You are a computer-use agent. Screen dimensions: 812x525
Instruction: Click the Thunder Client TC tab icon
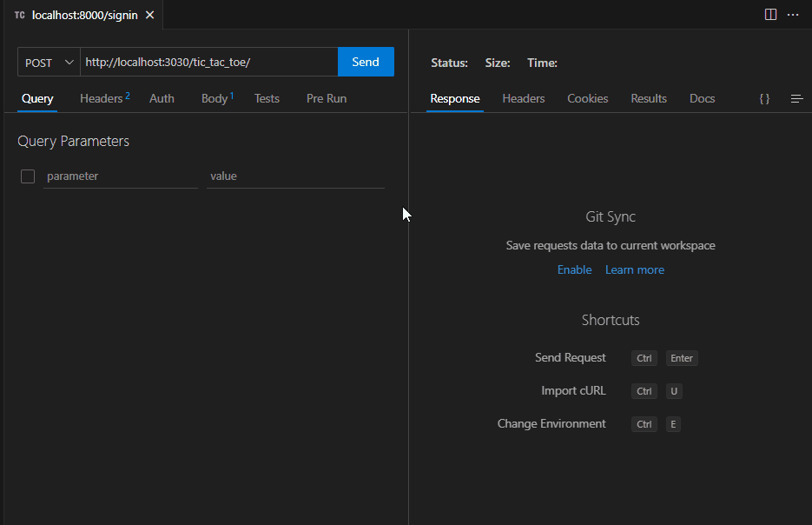[20, 15]
